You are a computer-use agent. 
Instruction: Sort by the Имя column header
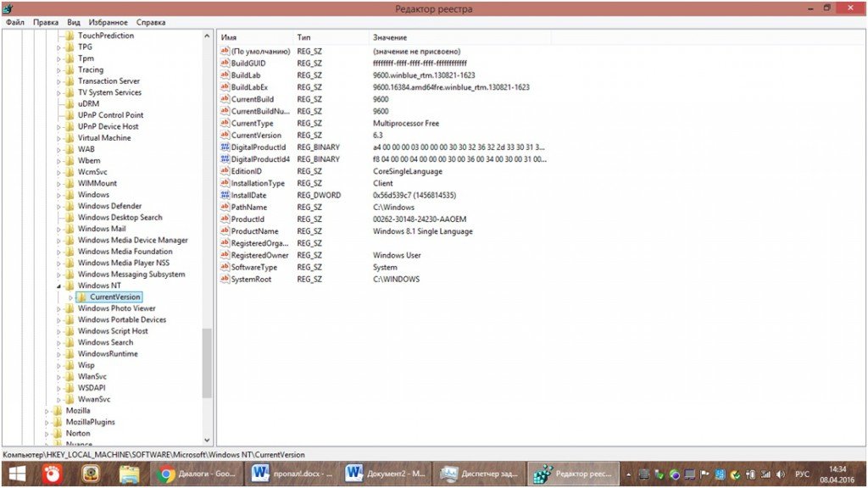click(x=255, y=37)
